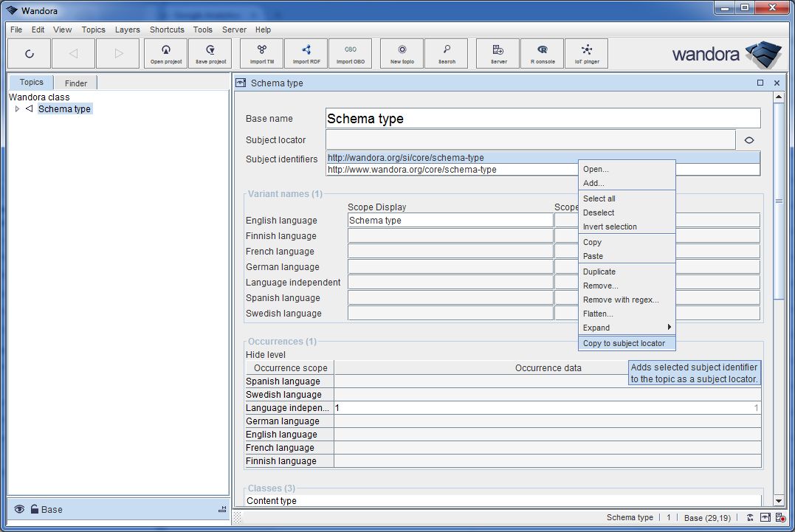Choose Copy to subject locator
The height and width of the screenshot is (532, 795).
coord(622,343)
